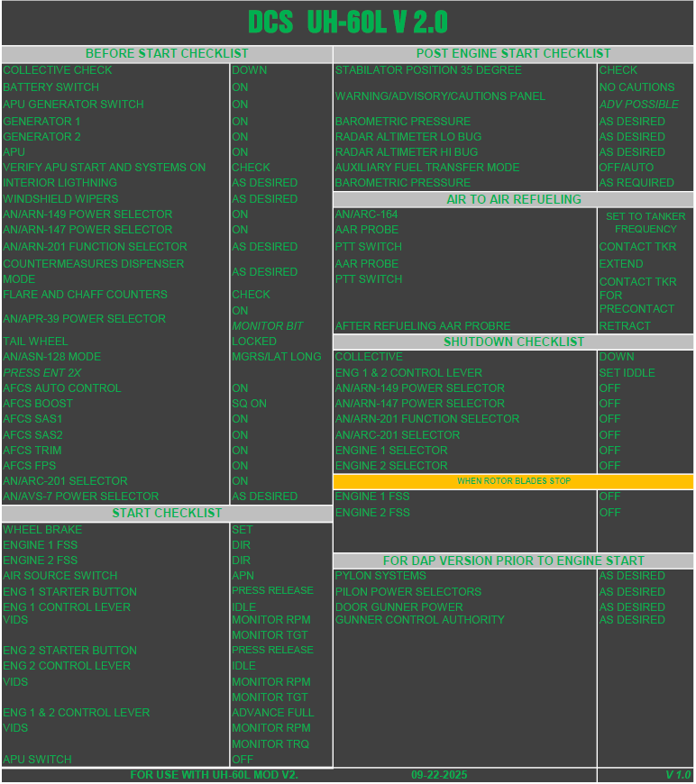696x784 pixels.
Task: Select the FLARE AND CHAFF COUNTERS entry
Action: pyautogui.click(x=85, y=295)
